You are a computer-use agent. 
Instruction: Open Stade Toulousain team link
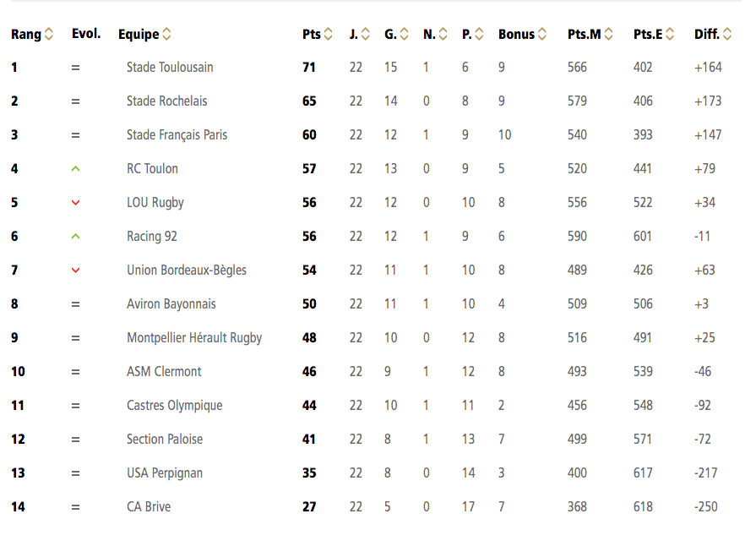tap(170, 67)
